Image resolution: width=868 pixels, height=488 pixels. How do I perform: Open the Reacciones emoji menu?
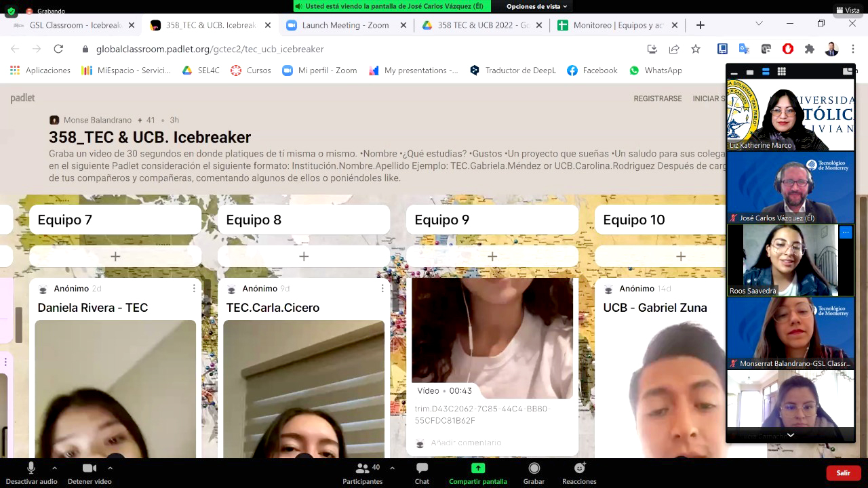[579, 468]
